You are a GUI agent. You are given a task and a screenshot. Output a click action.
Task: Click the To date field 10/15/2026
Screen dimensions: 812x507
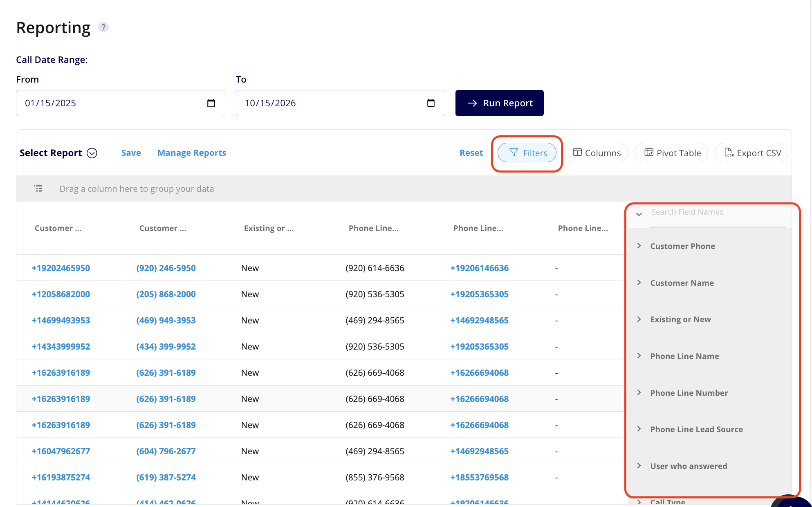pos(340,103)
